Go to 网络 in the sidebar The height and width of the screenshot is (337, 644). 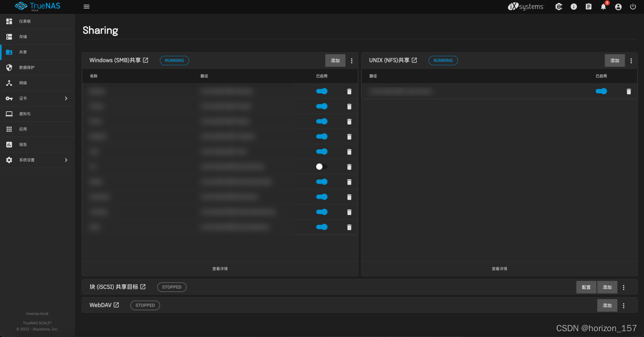pos(38,83)
